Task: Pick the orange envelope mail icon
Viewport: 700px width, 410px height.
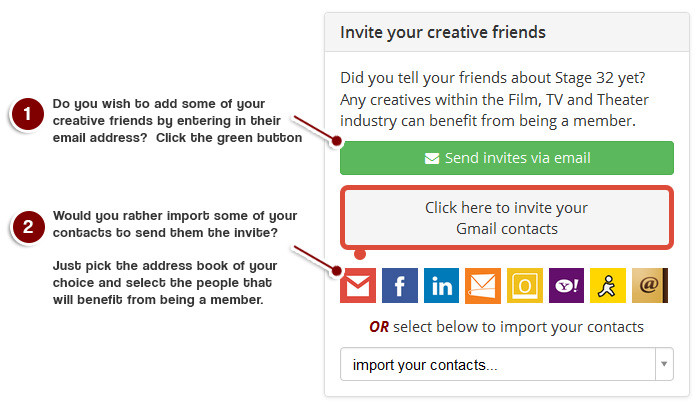Action: (x=483, y=286)
